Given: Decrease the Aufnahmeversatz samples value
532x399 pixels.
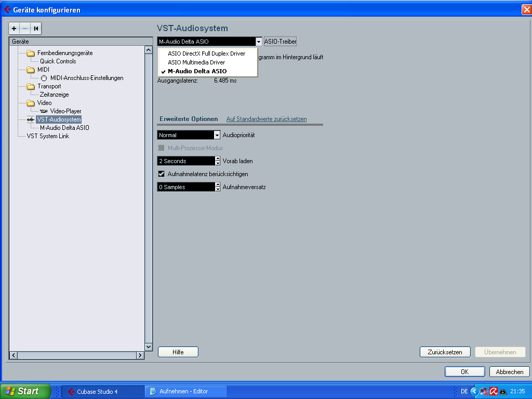Looking at the screenshot, I should (218, 189).
